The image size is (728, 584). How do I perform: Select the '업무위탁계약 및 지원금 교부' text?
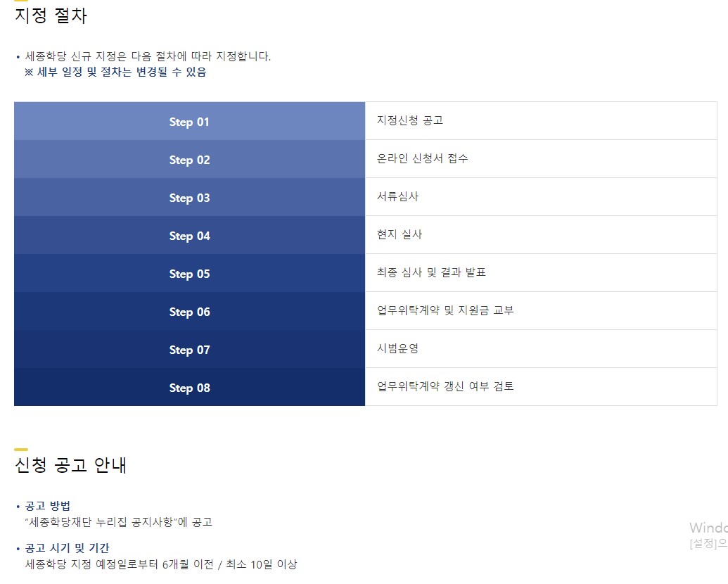pos(445,310)
